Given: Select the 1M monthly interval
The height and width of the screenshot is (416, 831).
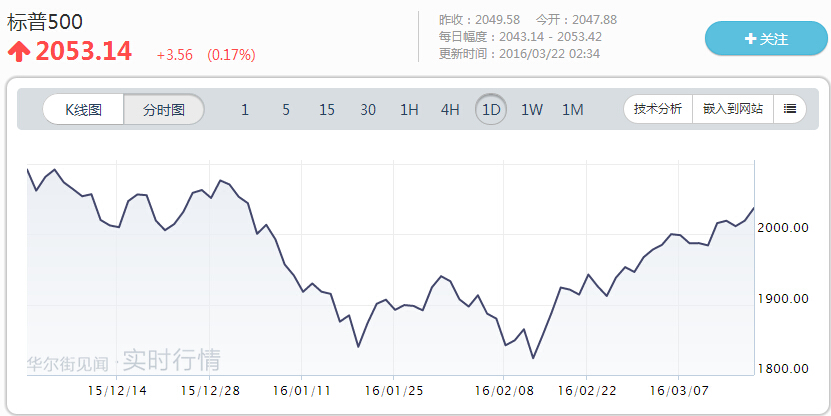Looking at the screenshot, I should (572, 110).
